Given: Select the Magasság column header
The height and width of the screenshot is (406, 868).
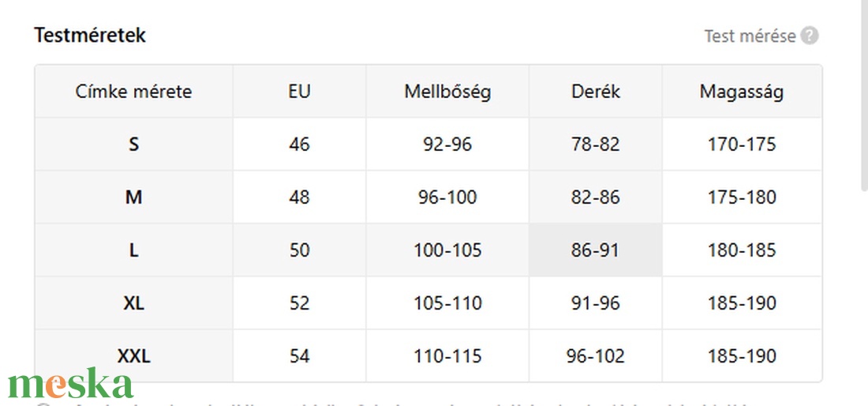Looking at the screenshot, I should pyautogui.click(x=742, y=92).
